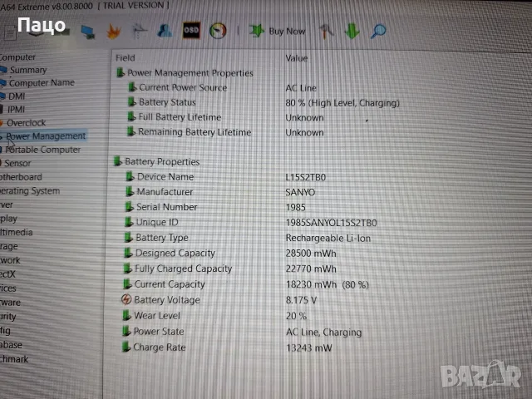532x399 pixels.
Task: Open the Sensor tree item
Action: click(x=17, y=163)
